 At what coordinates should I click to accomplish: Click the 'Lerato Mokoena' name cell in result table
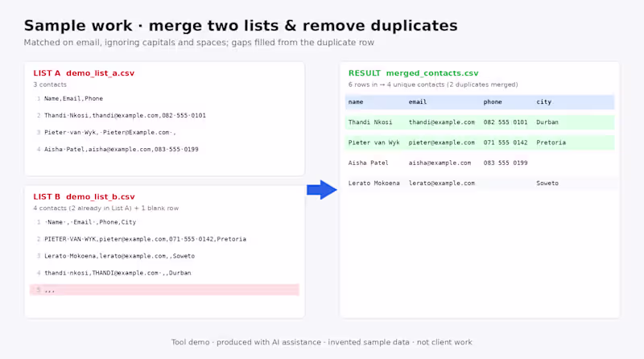374,184
